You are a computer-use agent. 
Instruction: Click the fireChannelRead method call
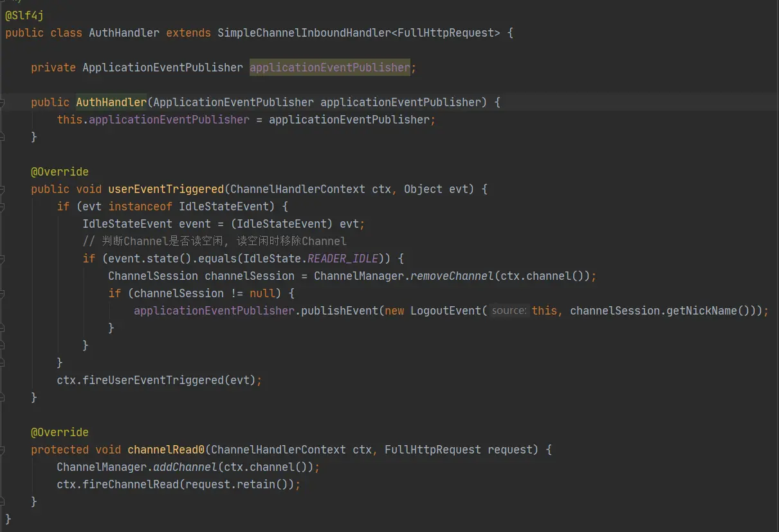131,484
